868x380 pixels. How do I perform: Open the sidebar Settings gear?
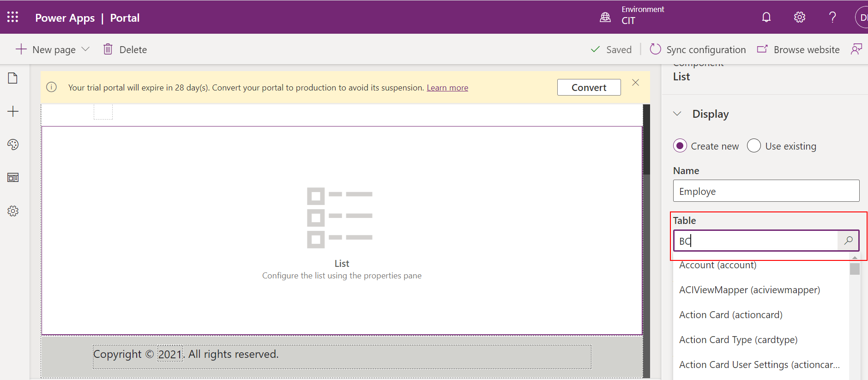(x=13, y=211)
